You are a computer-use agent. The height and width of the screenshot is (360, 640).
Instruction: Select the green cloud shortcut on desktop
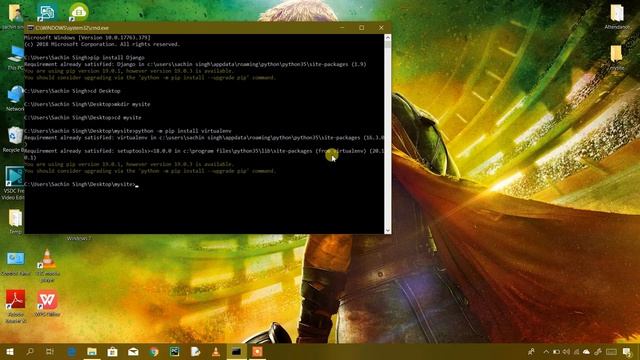tap(78, 11)
